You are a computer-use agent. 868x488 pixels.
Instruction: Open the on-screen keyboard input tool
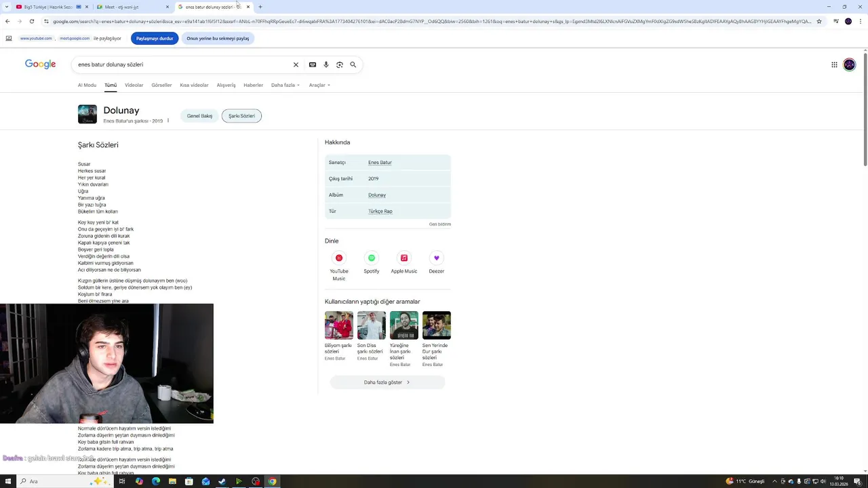(x=313, y=64)
